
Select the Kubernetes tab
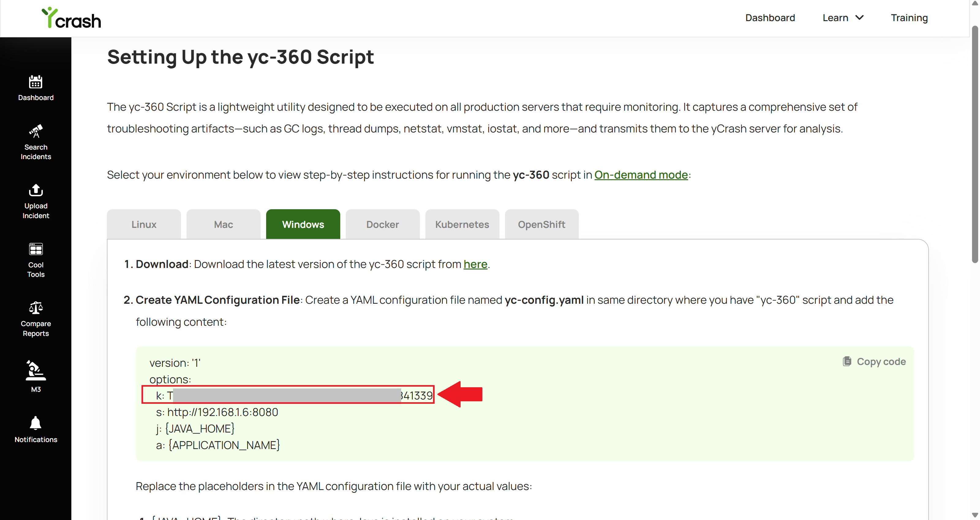[462, 224]
